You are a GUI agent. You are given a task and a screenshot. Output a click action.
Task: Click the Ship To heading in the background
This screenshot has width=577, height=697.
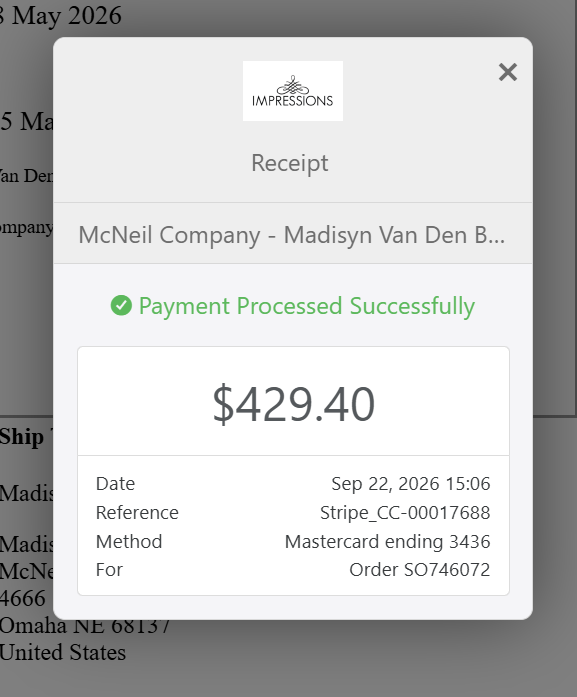click(26, 437)
